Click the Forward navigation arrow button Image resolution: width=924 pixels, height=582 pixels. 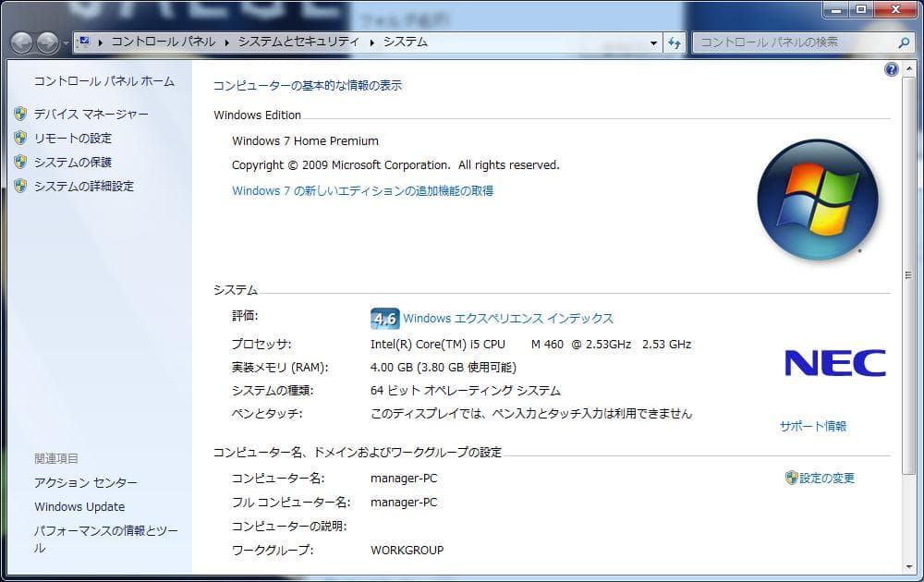[48, 43]
